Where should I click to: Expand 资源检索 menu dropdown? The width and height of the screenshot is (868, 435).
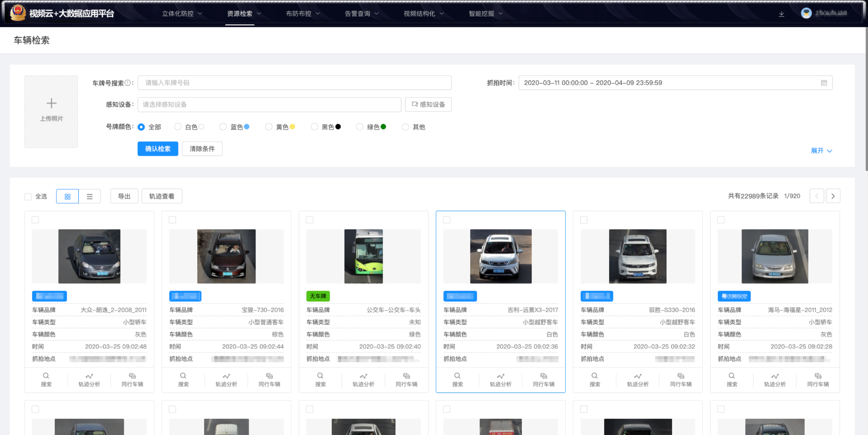[x=244, y=14]
